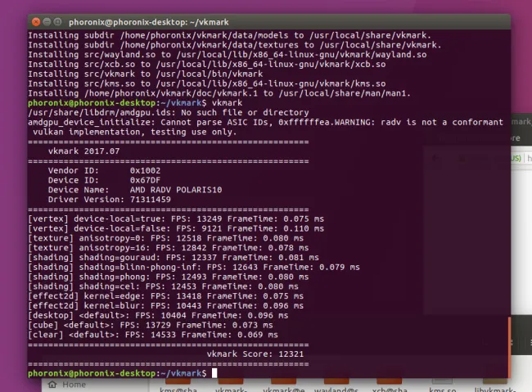Click the 'Installing ...doc/vkmark.1' man page line
532x392 pixels.
coord(219,93)
